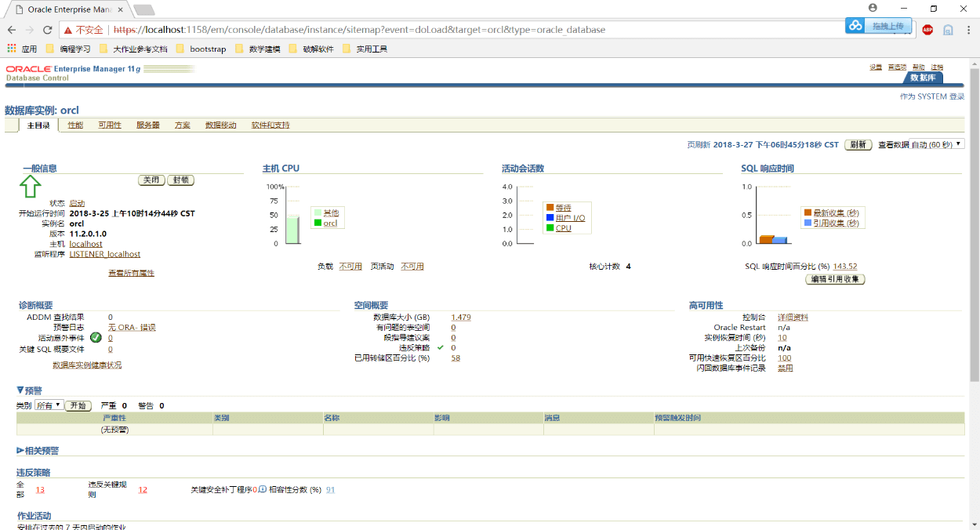The width and height of the screenshot is (980, 530).
Task: Switch to the 软件和支持 tab
Action: click(270, 125)
